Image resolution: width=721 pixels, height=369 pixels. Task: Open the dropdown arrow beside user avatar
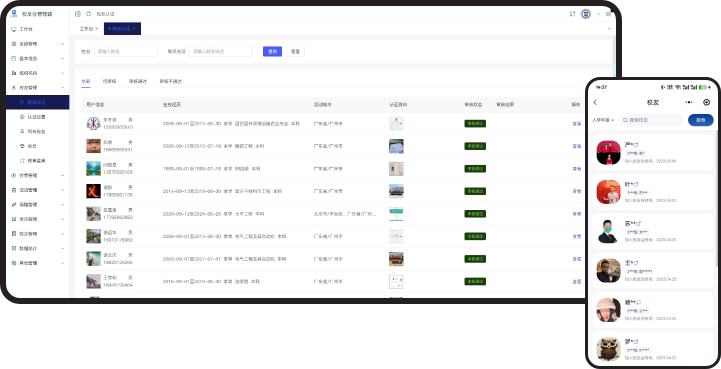click(x=598, y=14)
